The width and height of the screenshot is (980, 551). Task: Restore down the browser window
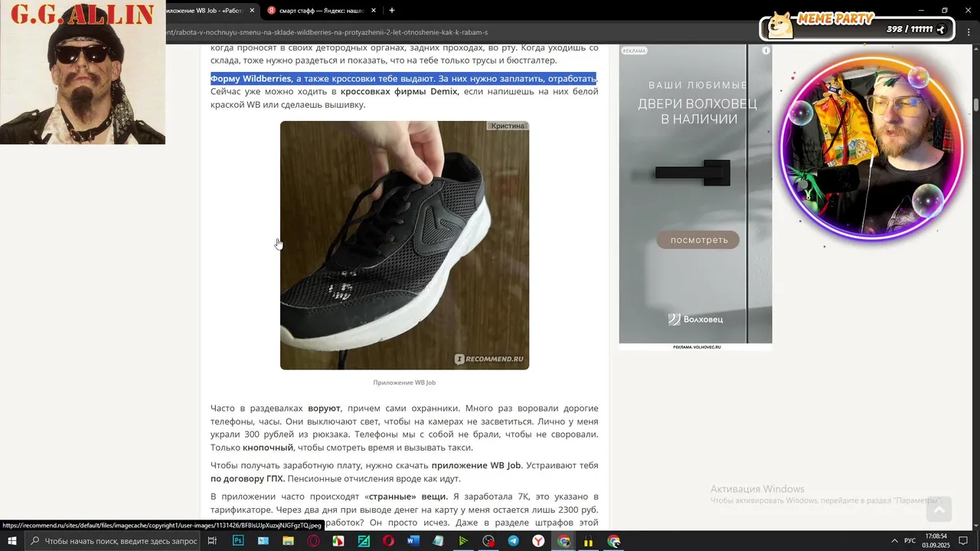click(945, 10)
